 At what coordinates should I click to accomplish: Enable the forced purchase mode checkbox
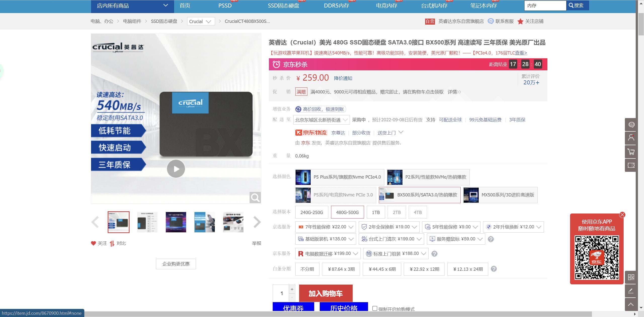click(375, 308)
